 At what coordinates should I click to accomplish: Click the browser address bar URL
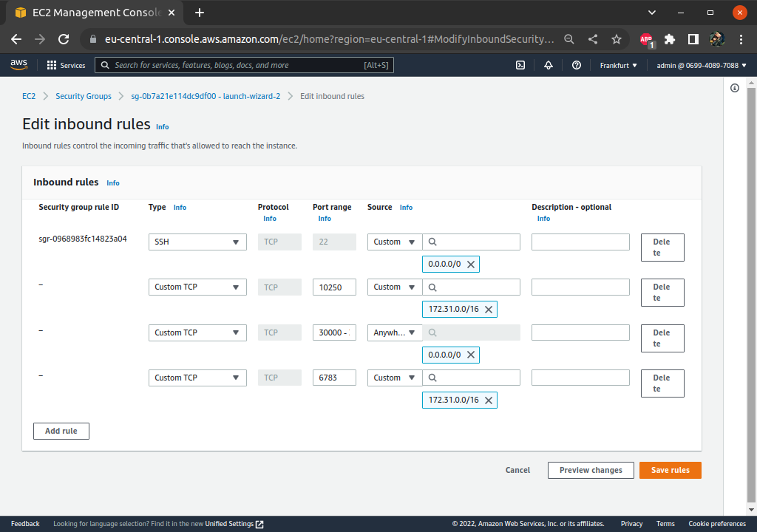(329, 39)
